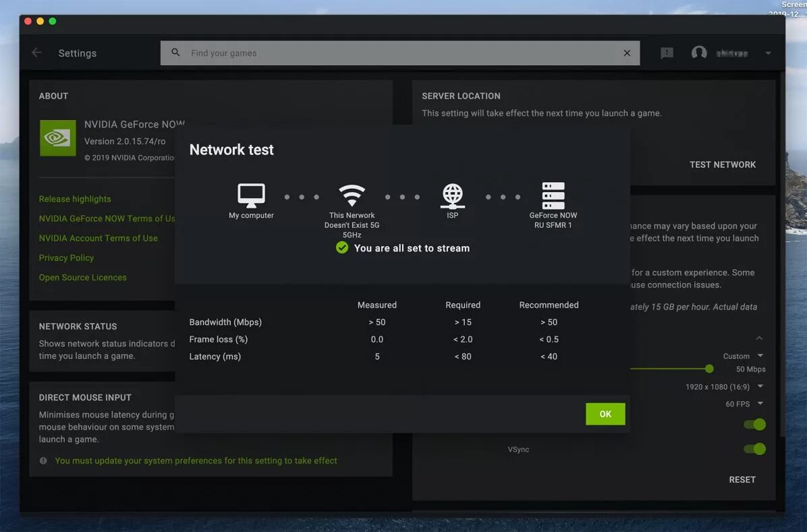Viewport: 807px width, 532px height.
Task: Click the window's yellow minimize button
Action: click(40, 21)
